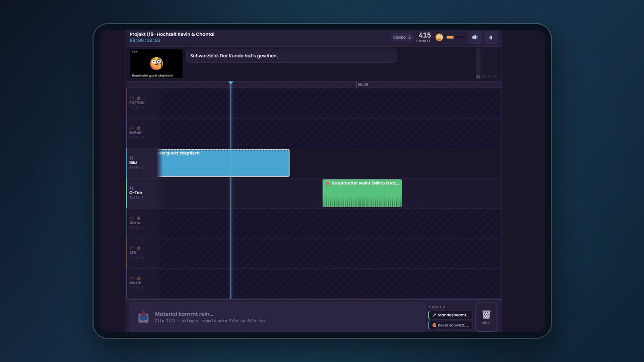Click the lock icon on A2 Atmo
Image resolution: width=644 pixels, height=362 pixels.
[138, 218]
